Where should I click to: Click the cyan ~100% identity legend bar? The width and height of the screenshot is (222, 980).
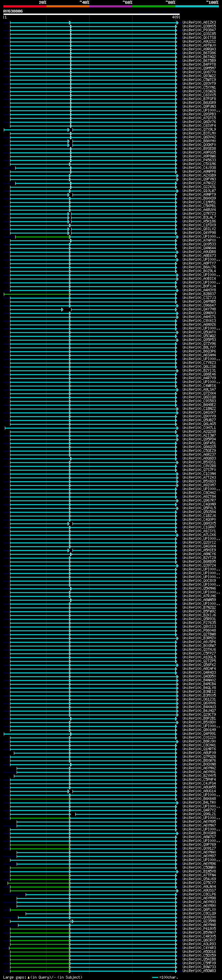197,6
